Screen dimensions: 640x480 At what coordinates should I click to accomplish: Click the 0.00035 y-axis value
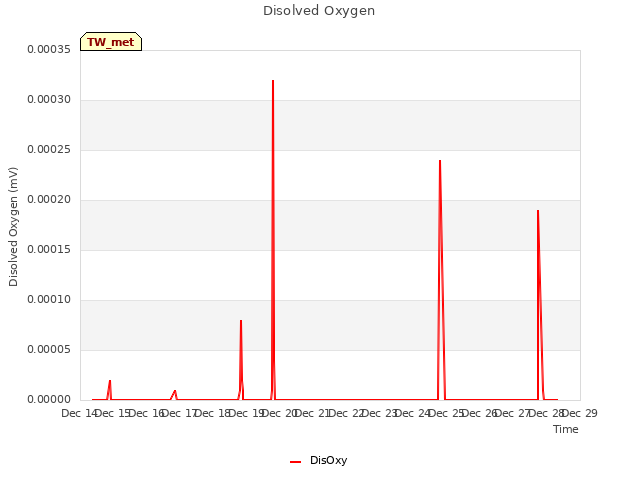[x=49, y=49]
